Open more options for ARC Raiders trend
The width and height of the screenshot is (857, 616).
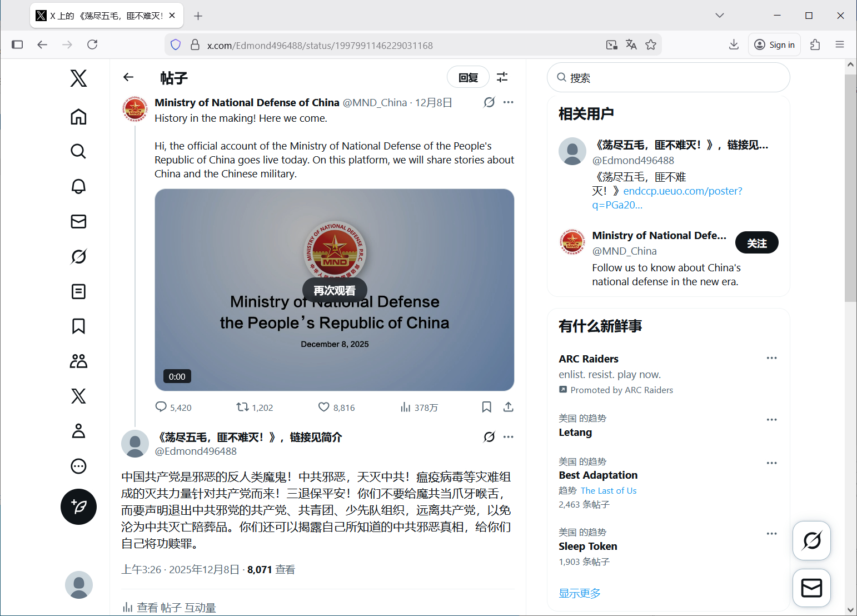771,358
